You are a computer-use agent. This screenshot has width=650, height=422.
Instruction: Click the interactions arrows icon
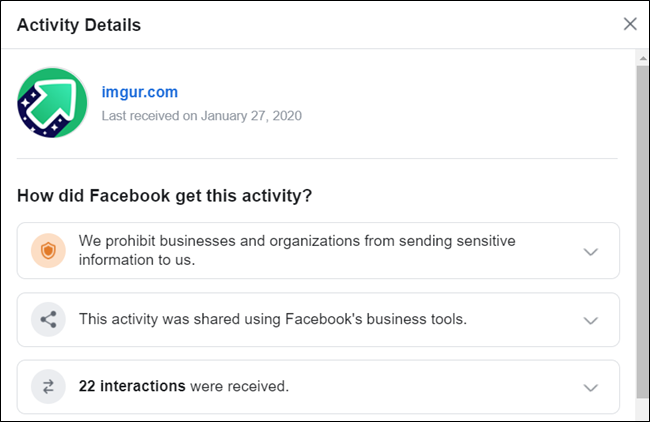pos(48,387)
